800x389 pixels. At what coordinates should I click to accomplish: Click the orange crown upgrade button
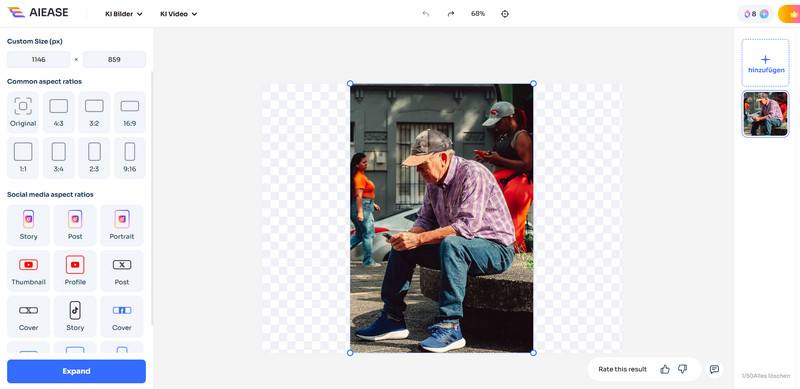(x=789, y=14)
